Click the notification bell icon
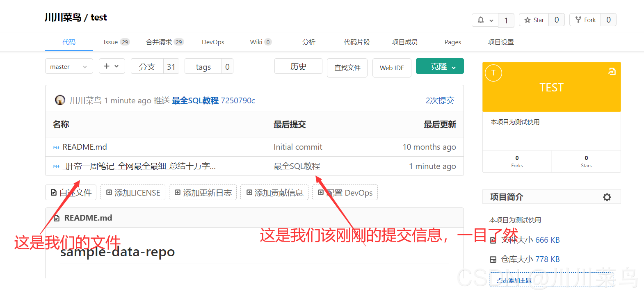 [481, 20]
